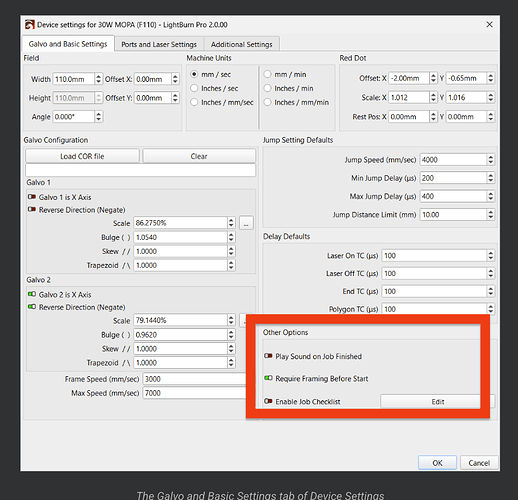Click Galvo 1 Trapezoid field
The image size is (518, 500).
181,265
